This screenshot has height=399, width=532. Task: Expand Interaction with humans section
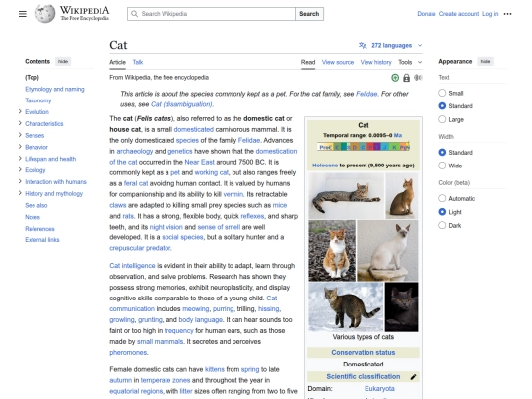(20, 181)
